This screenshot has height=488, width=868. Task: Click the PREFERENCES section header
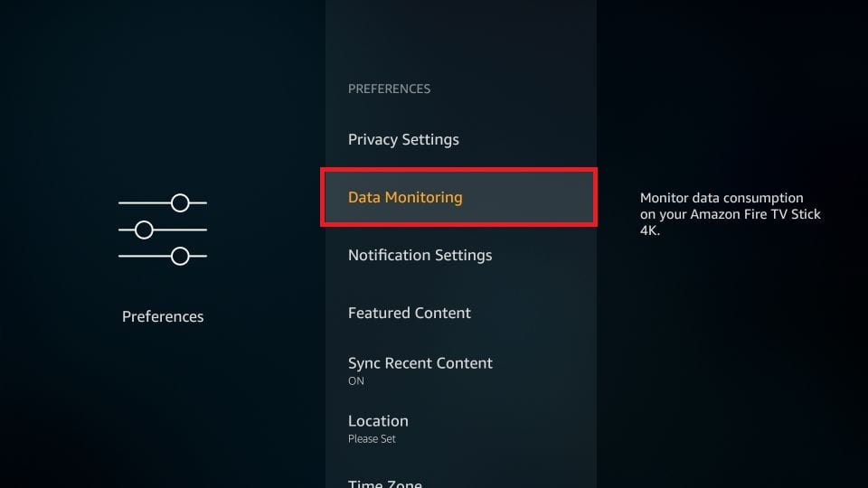389,89
